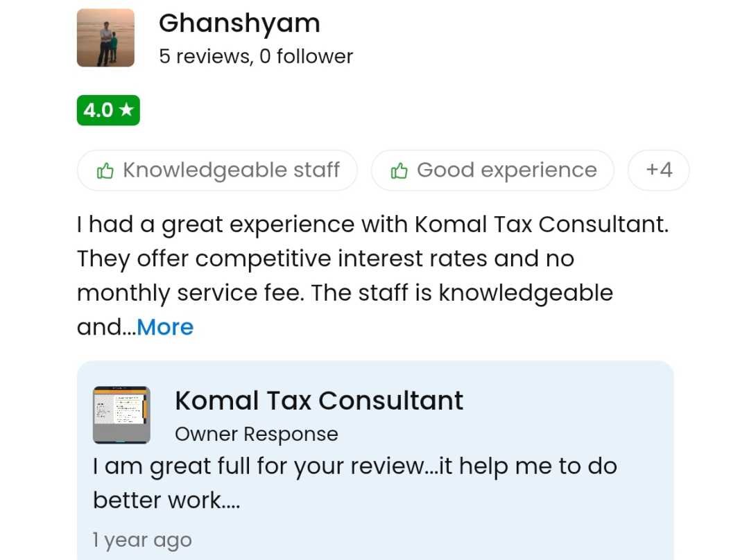Screen dimensions: 749x560
Task: Click the star icon in rating badge
Action: click(x=126, y=110)
